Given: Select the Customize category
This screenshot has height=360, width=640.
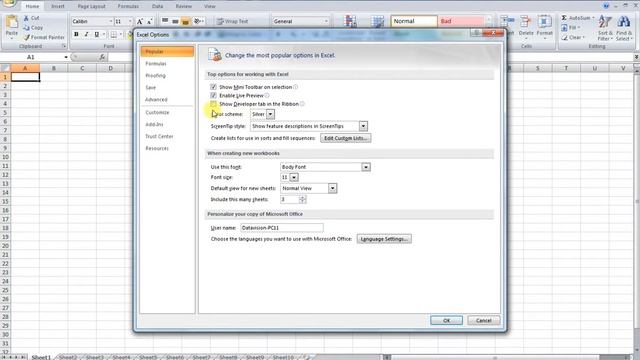Looking at the screenshot, I should click(x=167, y=112).
